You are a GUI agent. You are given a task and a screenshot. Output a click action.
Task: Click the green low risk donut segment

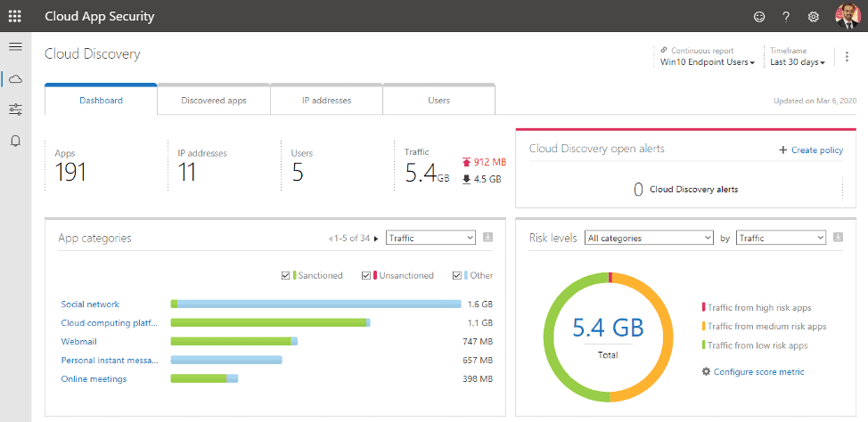coord(550,337)
